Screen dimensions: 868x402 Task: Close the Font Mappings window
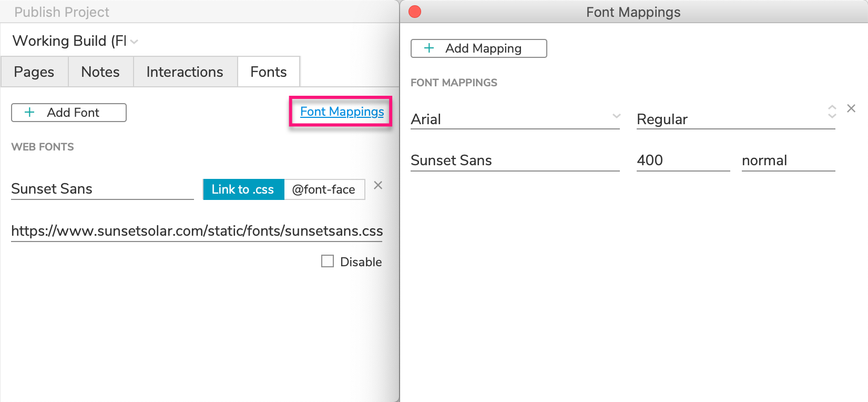click(415, 12)
